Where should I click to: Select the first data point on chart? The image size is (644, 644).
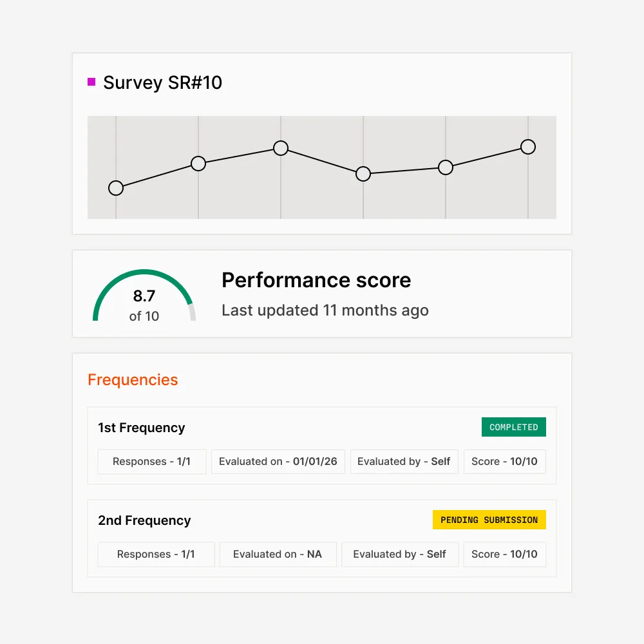point(116,188)
